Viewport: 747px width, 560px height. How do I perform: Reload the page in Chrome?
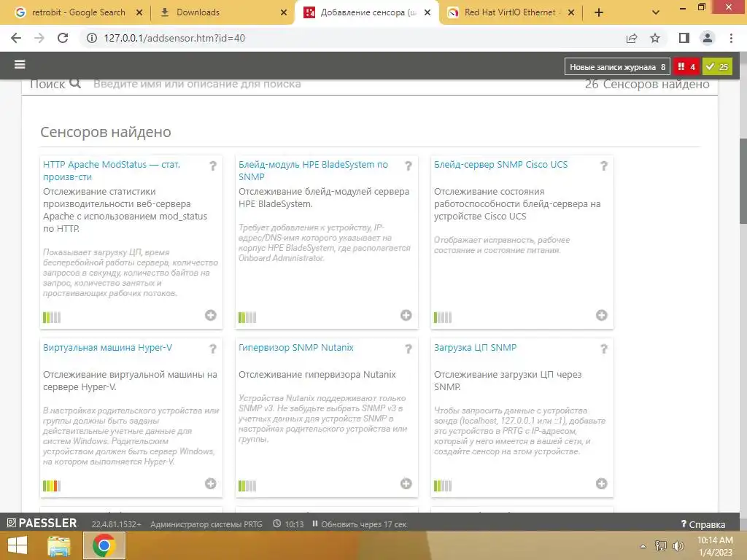point(63,38)
